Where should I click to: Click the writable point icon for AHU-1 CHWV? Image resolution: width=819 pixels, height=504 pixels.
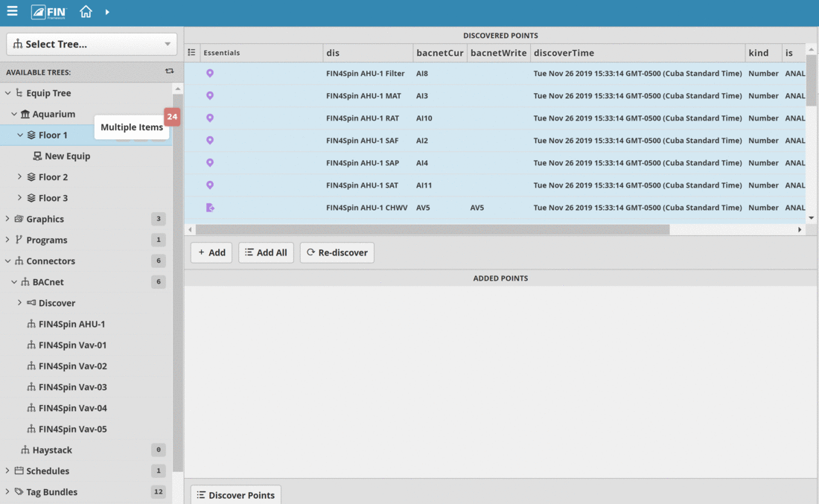point(210,208)
